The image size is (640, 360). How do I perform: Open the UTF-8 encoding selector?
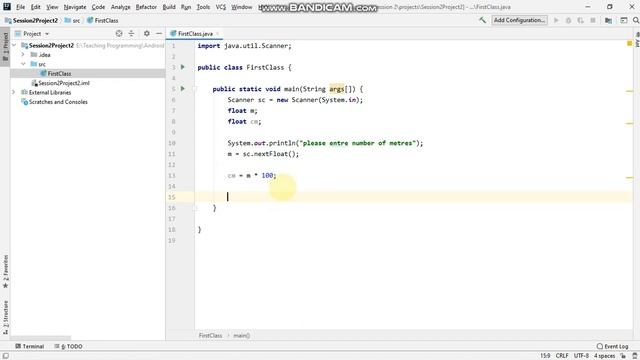(x=581, y=356)
